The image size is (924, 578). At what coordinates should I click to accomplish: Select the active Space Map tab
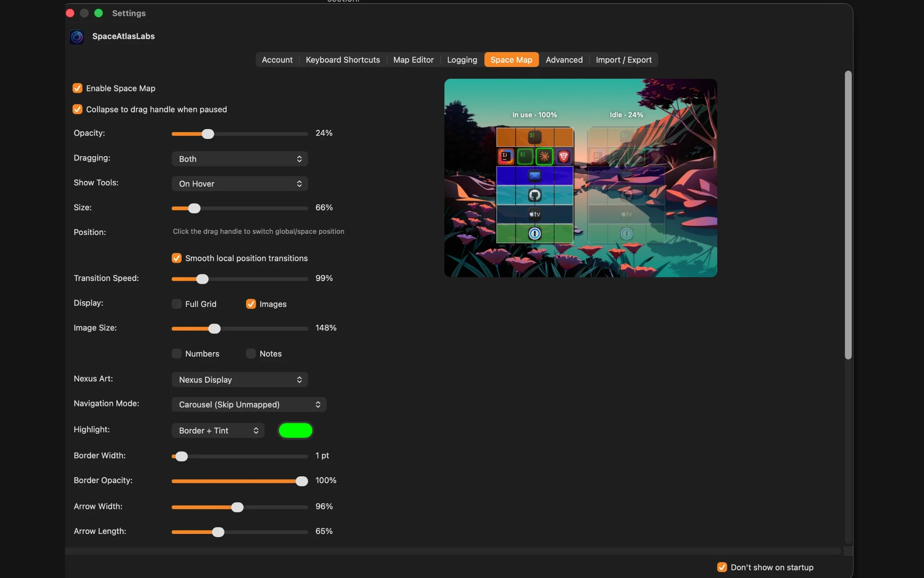pos(511,60)
